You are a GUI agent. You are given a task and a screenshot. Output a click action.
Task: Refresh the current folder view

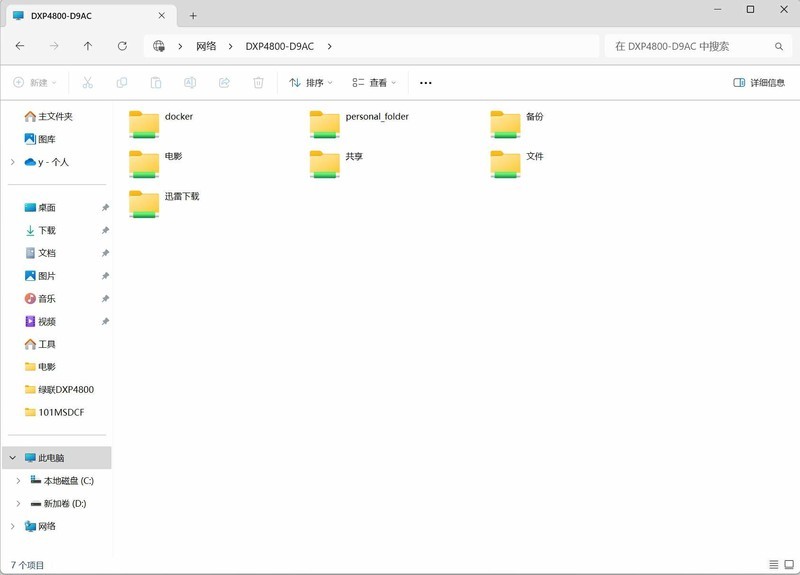(x=122, y=46)
